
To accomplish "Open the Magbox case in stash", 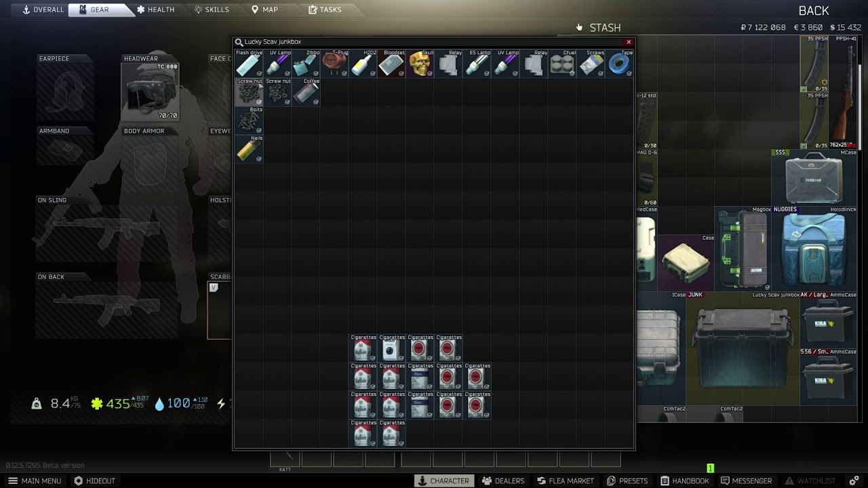I will [x=743, y=249].
